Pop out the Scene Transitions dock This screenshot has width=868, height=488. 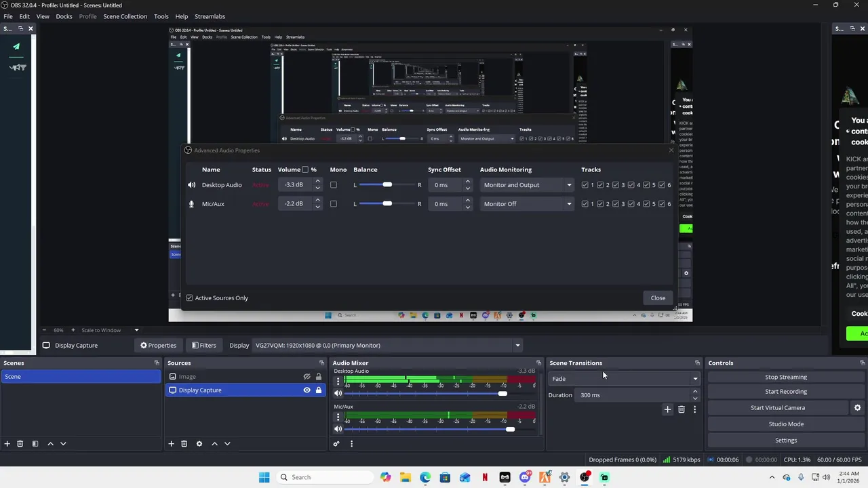[x=697, y=363]
